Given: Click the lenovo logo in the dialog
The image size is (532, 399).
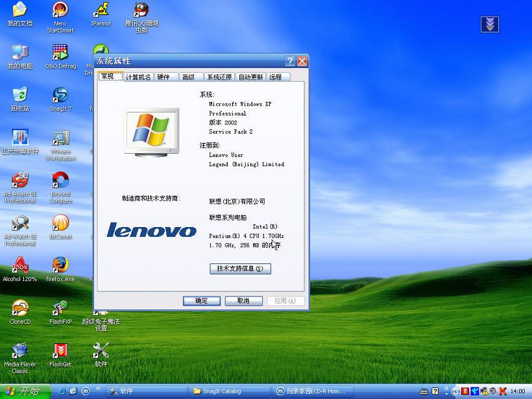Looking at the screenshot, I should 151,230.
